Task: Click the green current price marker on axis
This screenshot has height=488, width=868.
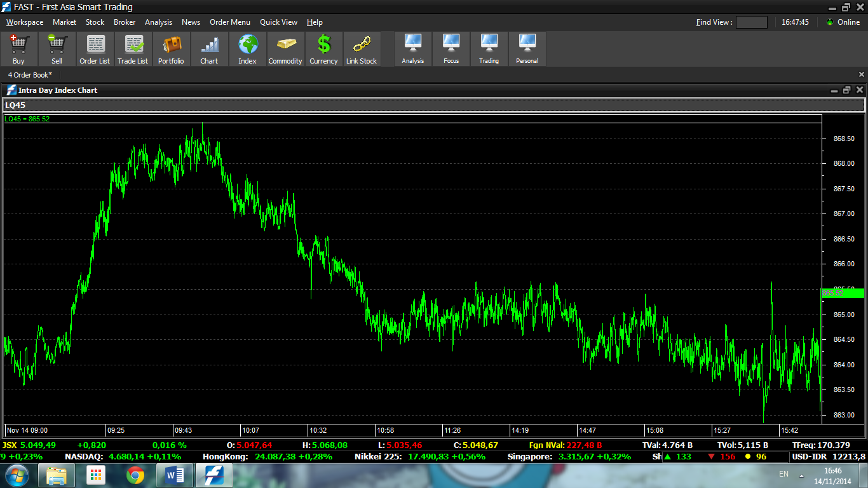Action: coord(843,293)
